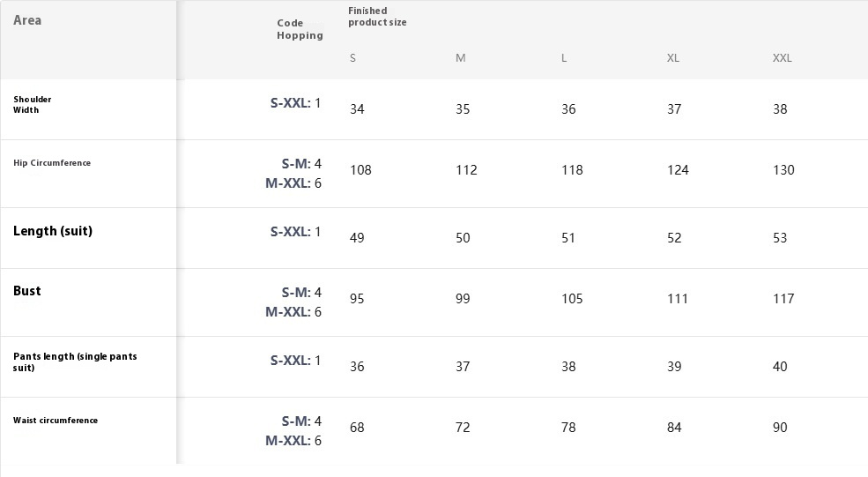Select hip circumference value 118 for L
Screen dimensions: 868x477
(572, 170)
